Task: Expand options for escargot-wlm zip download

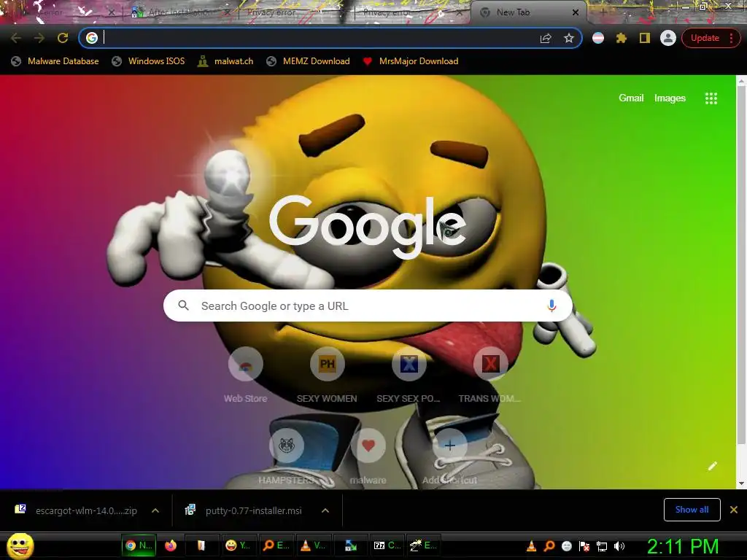Action: (155, 510)
